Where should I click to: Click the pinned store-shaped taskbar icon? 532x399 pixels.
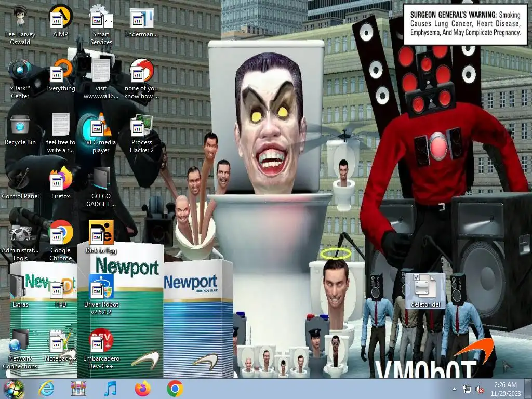point(78,389)
